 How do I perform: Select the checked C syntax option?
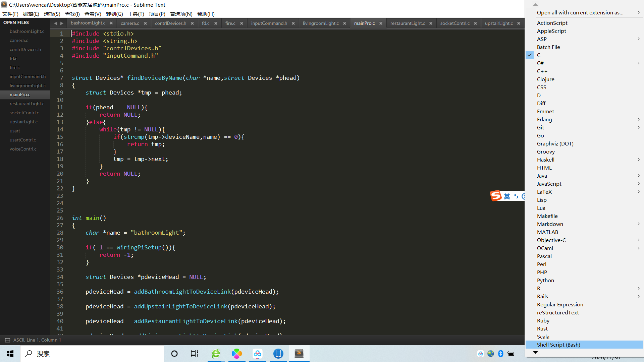(539, 55)
